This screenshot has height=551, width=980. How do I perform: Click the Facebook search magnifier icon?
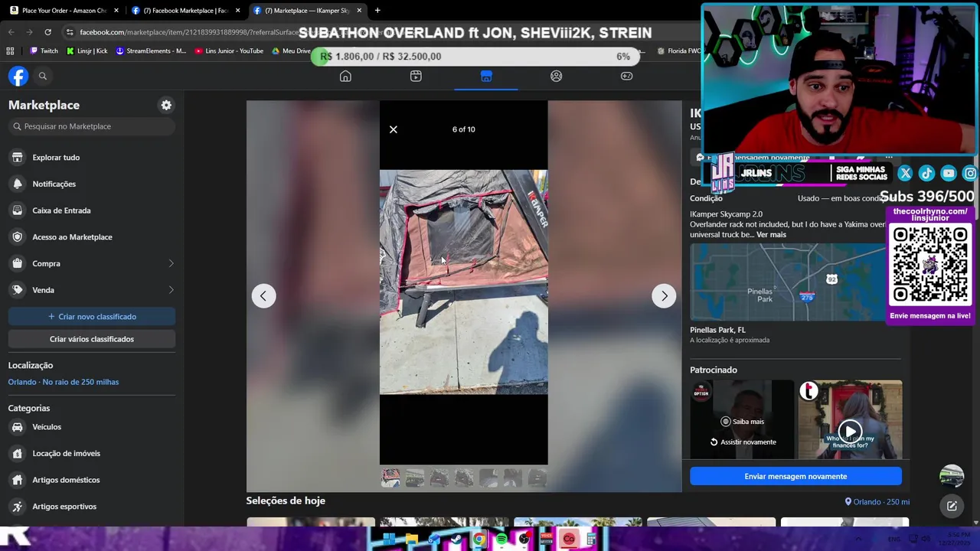(x=43, y=76)
